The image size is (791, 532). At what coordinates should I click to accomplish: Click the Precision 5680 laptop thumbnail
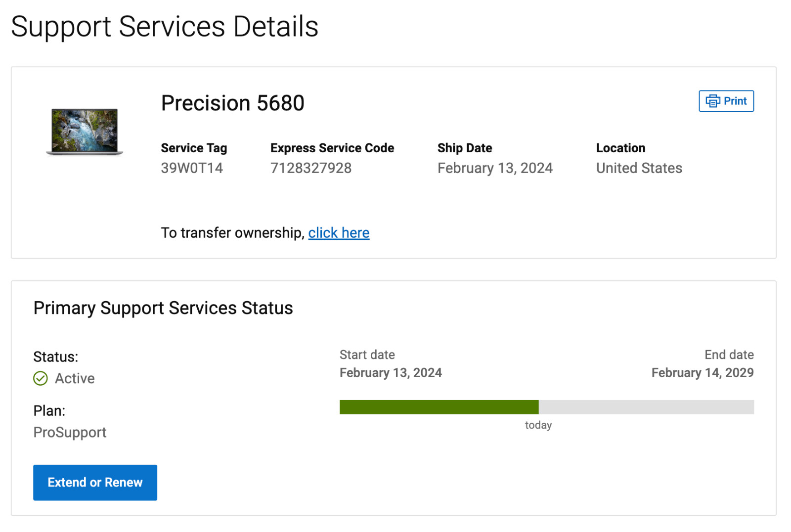tap(85, 132)
